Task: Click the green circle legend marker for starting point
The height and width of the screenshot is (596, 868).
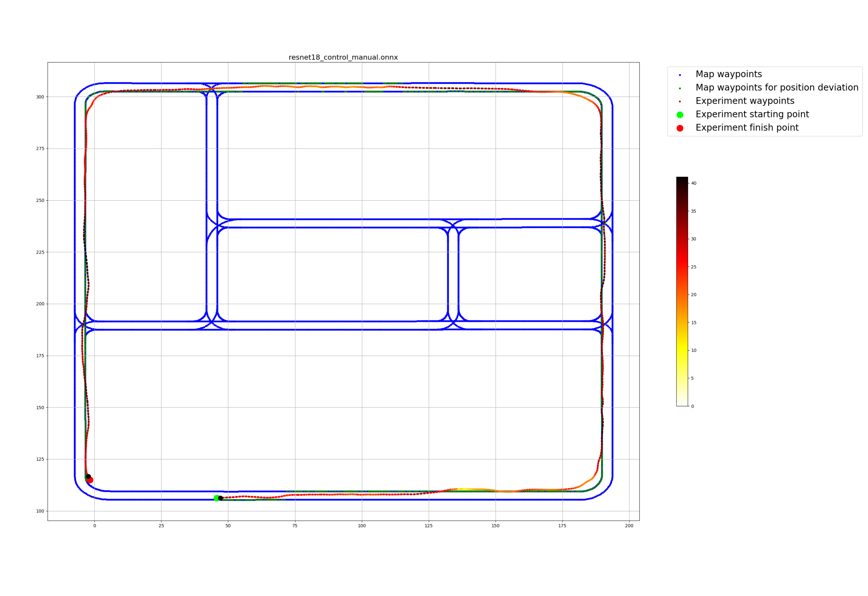Action: pyautogui.click(x=680, y=115)
